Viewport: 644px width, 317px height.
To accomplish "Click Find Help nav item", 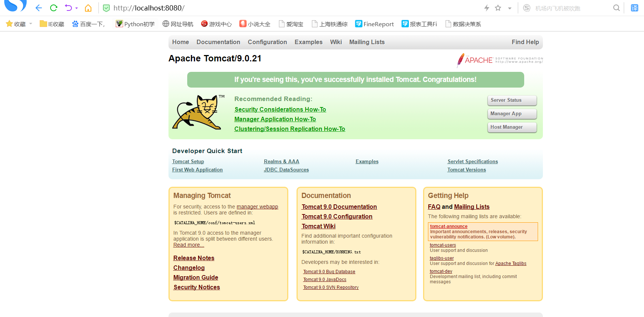I will click(525, 42).
